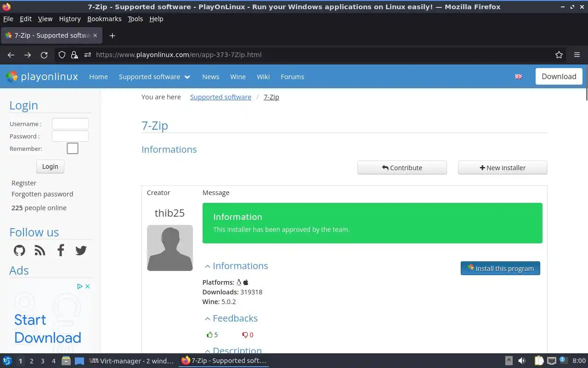Click Install this program button
Screen dimensions: 588x368
pyautogui.click(x=500, y=268)
